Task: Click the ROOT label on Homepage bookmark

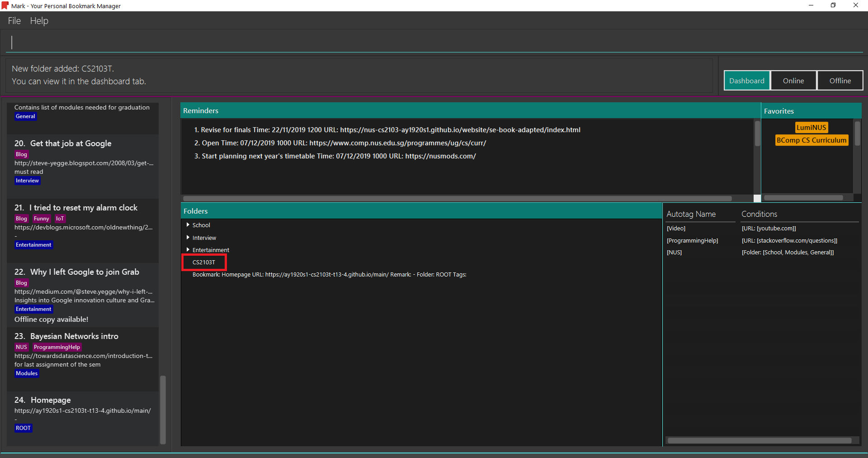Action: click(x=23, y=428)
